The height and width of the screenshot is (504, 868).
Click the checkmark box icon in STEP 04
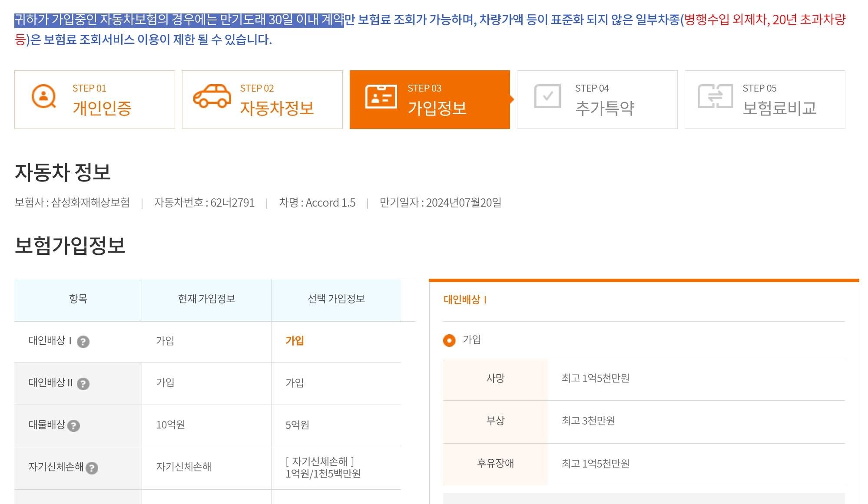click(x=547, y=96)
